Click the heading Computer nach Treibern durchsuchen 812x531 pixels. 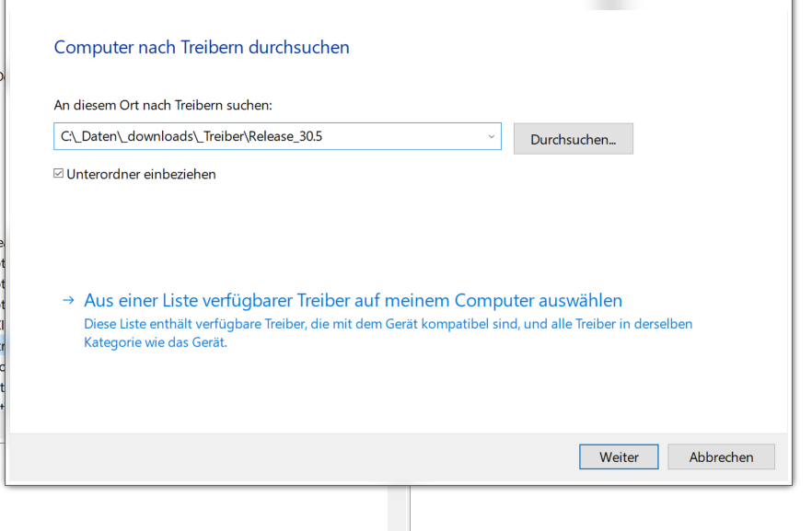click(202, 47)
